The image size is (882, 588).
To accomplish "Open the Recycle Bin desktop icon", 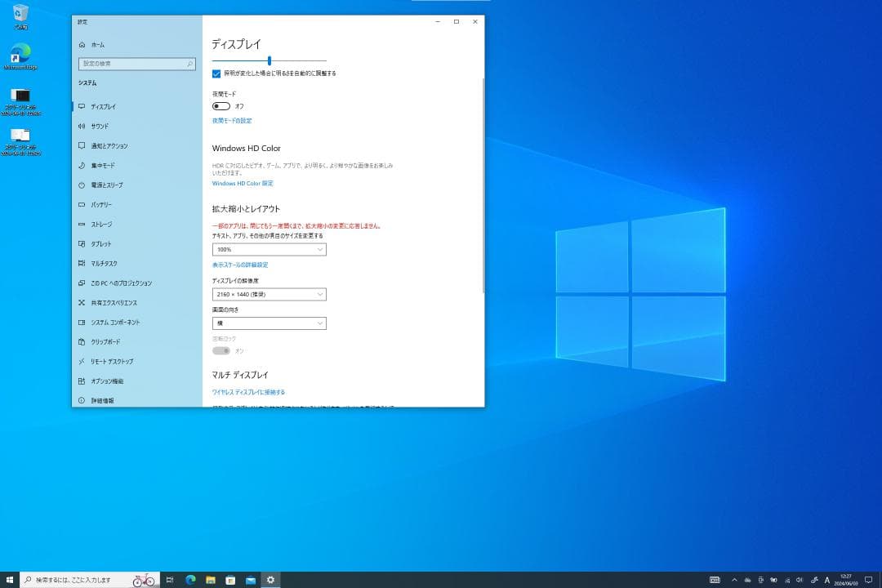I will pos(20,17).
